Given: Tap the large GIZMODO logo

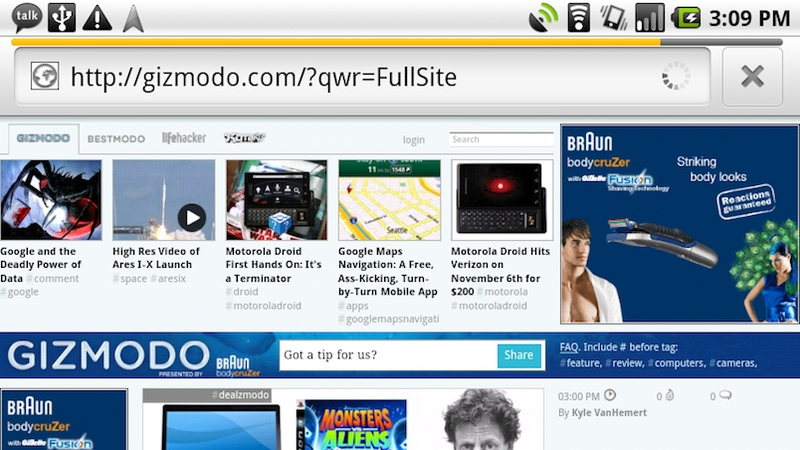Looking at the screenshot, I should (108, 355).
